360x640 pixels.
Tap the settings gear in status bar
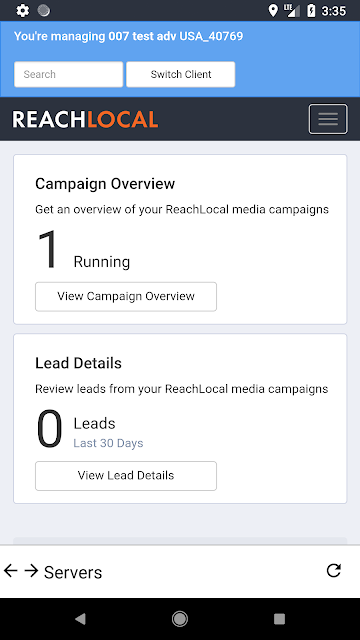[x=22, y=11]
